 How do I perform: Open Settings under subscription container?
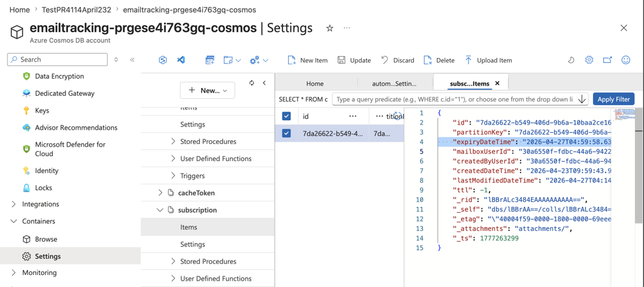(192, 244)
